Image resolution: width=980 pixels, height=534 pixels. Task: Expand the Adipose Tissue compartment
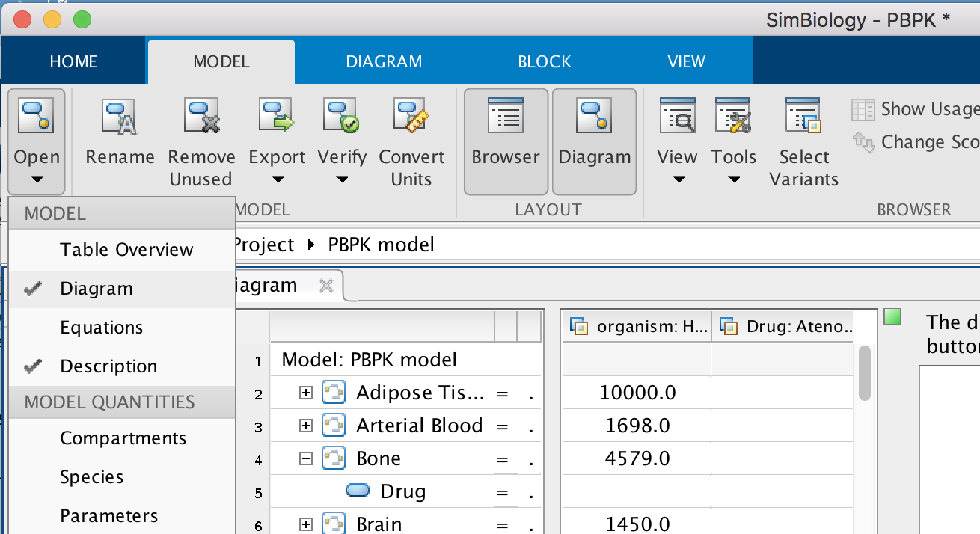point(305,393)
